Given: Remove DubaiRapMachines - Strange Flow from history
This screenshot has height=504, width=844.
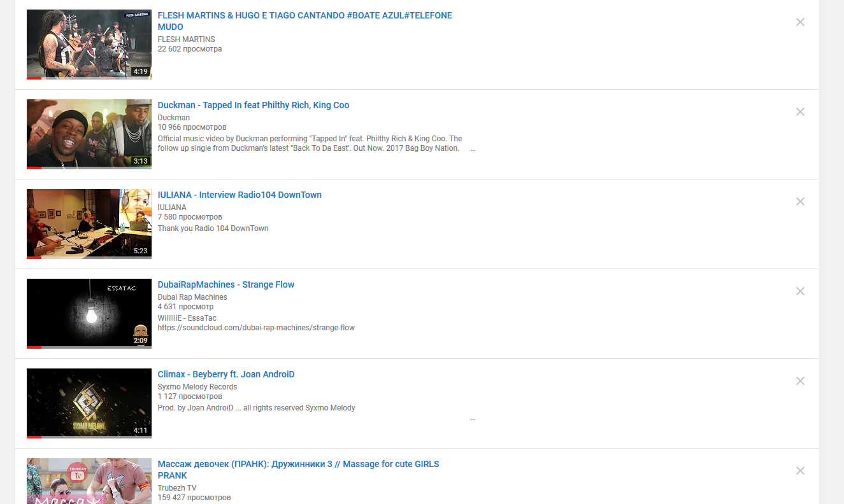Looking at the screenshot, I should tap(801, 291).
